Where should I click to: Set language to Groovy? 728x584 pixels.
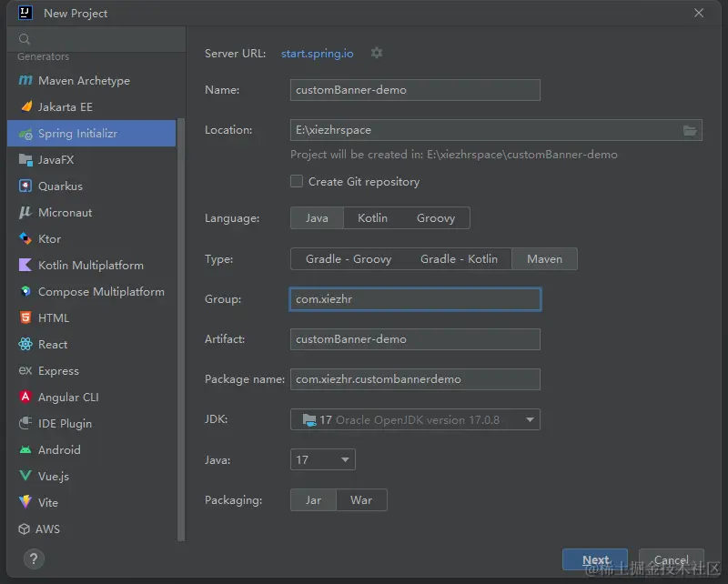coord(436,218)
